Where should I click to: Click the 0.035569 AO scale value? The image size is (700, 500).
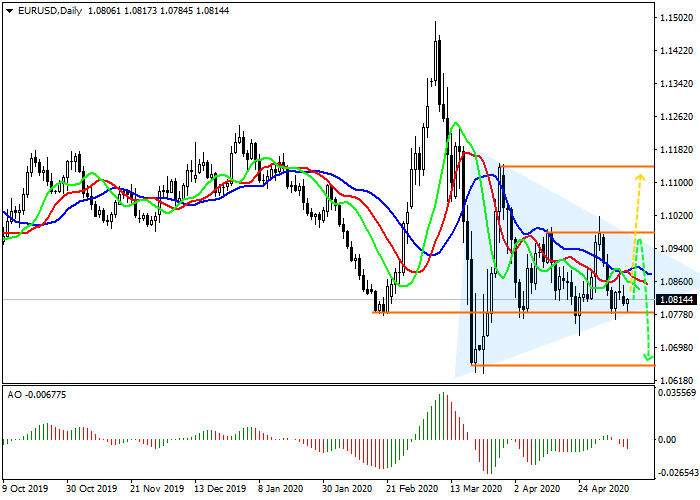(675, 393)
